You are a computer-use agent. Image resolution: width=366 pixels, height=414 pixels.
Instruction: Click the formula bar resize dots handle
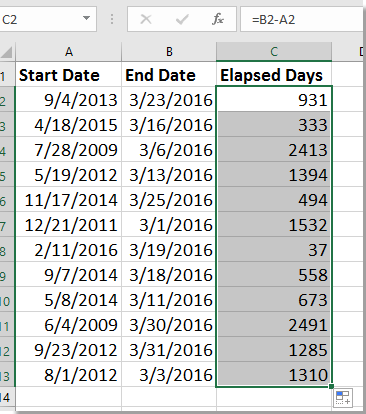pos(112,19)
